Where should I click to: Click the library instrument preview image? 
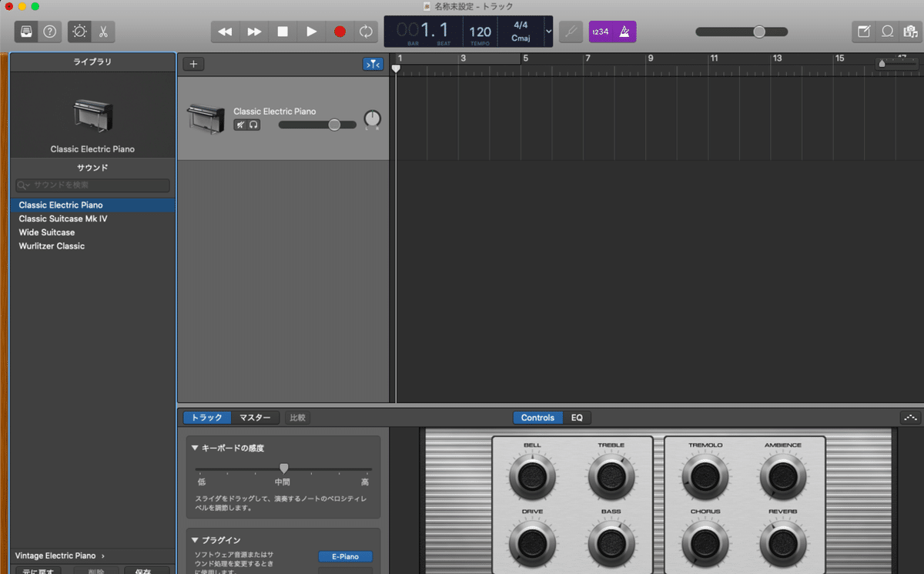pos(92,115)
